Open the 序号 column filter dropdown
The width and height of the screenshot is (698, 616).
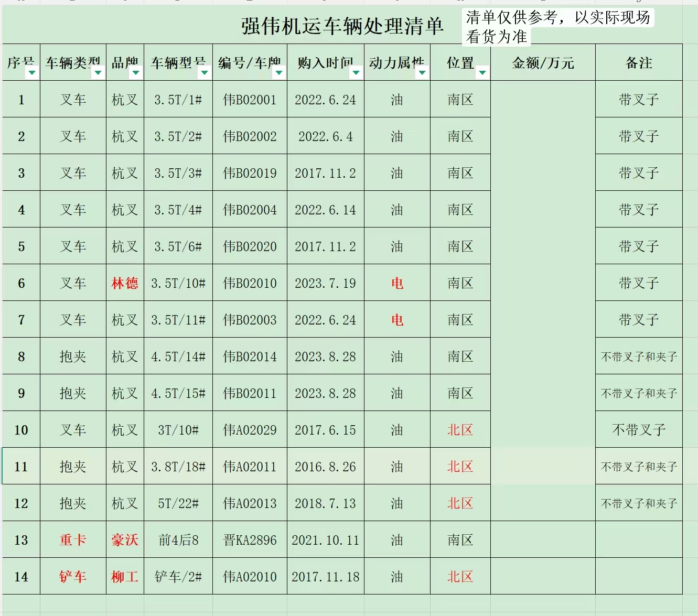pyautogui.click(x=32, y=73)
